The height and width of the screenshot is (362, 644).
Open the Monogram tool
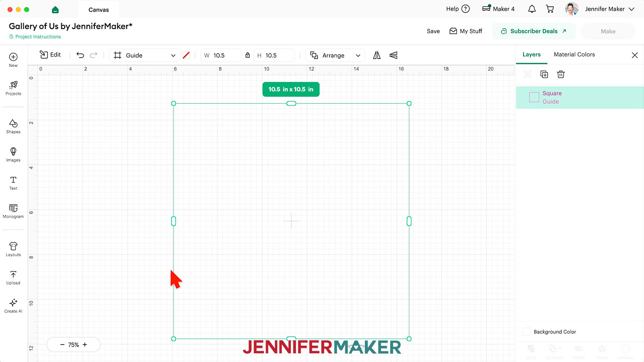point(13,211)
